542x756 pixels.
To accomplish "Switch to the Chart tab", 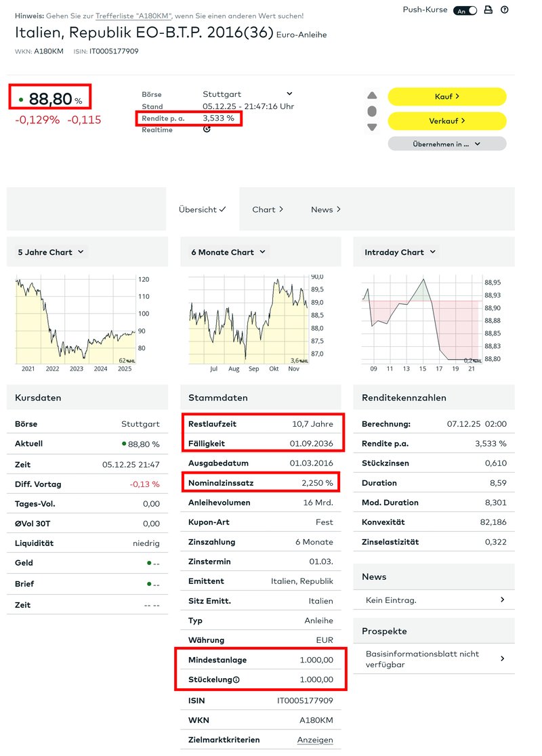I will pos(268,209).
